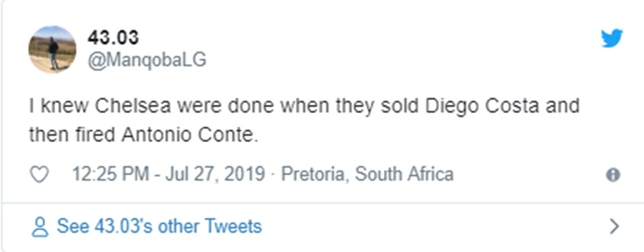Screen dimensions: 644x252
Task: Select the Pretoria, South Africa location
Action: (x=367, y=174)
